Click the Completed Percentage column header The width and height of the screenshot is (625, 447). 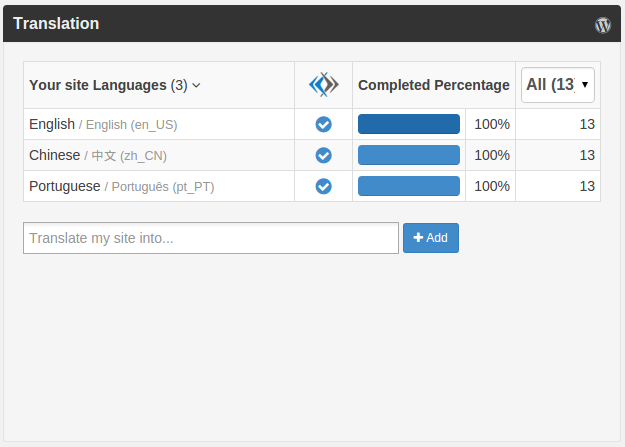(x=433, y=85)
